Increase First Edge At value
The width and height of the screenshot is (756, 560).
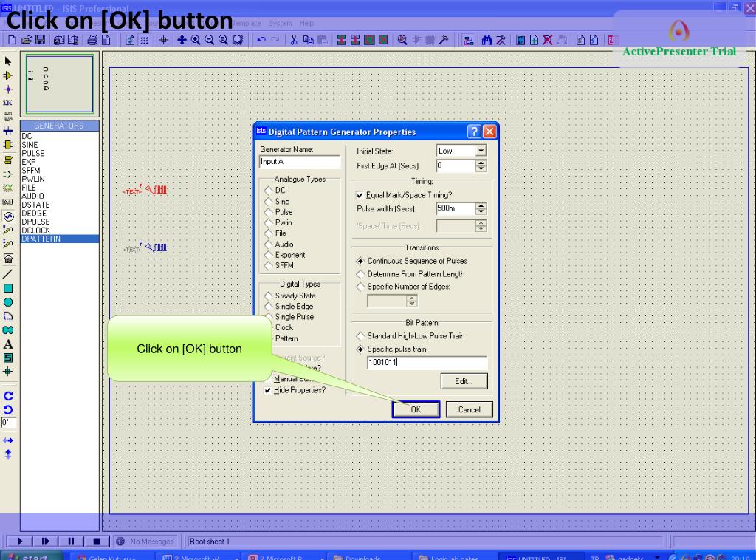pyautogui.click(x=481, y=163)
